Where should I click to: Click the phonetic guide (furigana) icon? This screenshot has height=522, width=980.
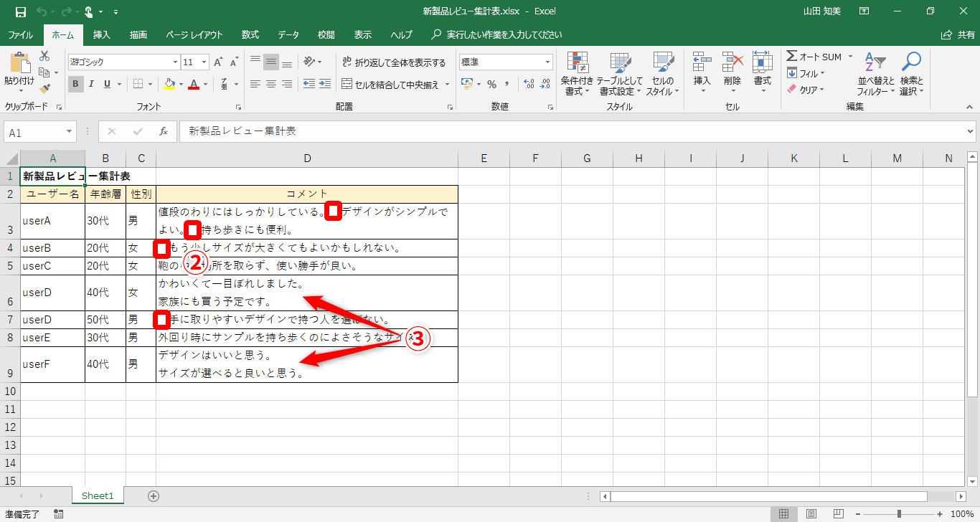(x=224, y=84)
